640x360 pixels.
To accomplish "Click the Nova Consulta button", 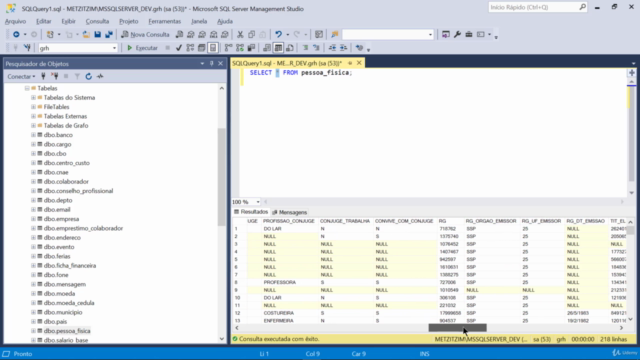I will tap(146, 35).
